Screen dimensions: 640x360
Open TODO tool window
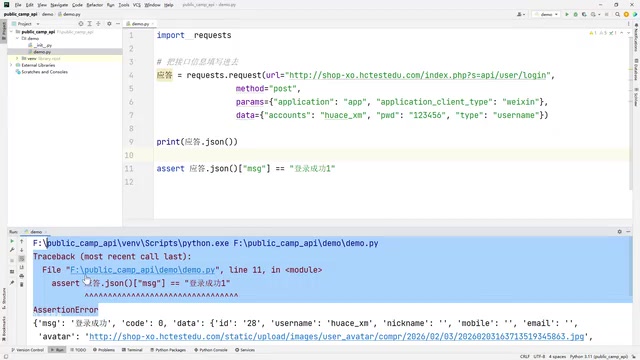coord(78,350)
